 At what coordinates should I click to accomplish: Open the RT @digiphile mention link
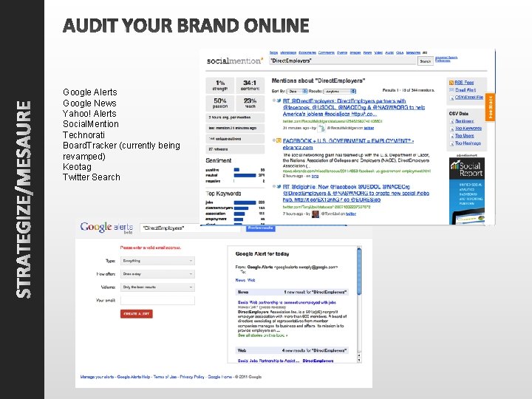(x=356, y=193)
